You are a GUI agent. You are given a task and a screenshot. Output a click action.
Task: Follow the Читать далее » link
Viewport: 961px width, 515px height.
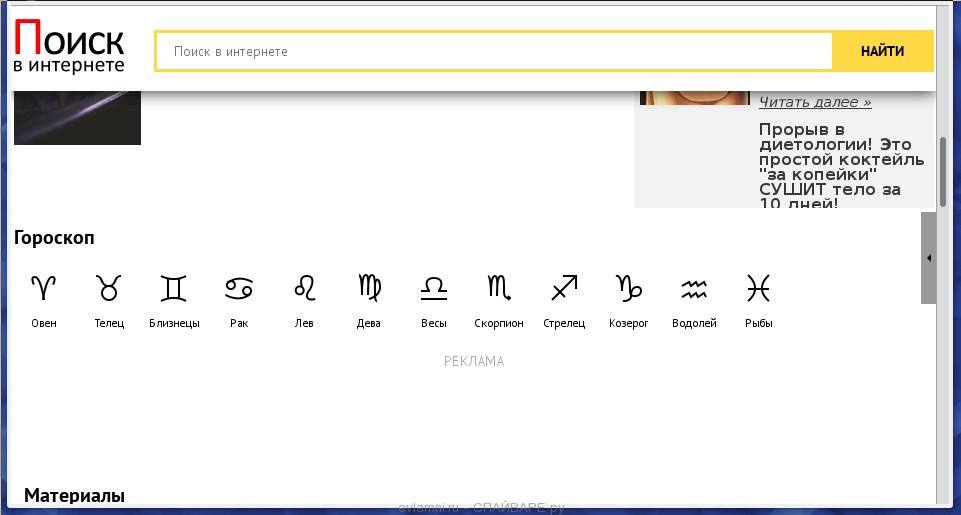pyautogui.click(x=814, y=102)
